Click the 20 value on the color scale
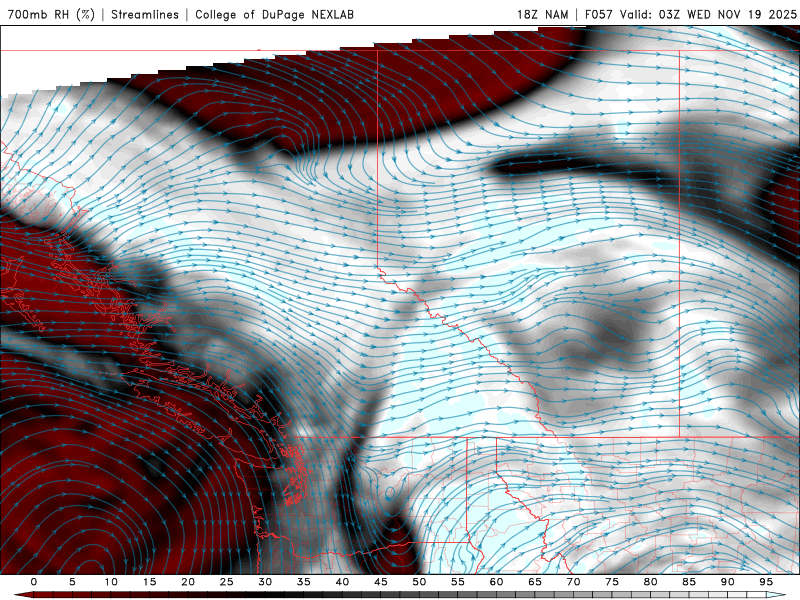 click(x=188, y=582)
